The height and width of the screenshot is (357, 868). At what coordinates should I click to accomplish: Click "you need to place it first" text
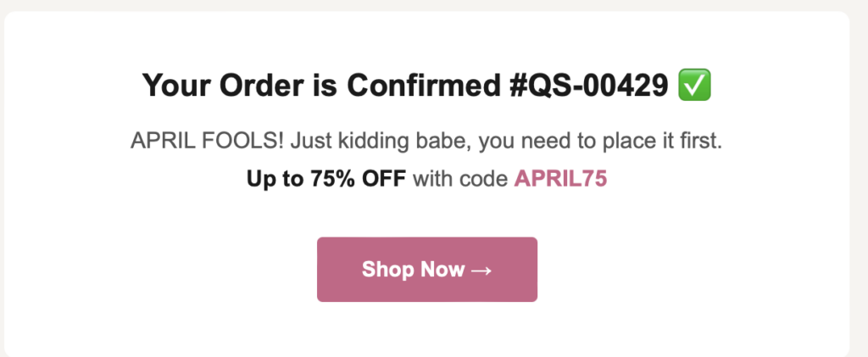point(600,142)
